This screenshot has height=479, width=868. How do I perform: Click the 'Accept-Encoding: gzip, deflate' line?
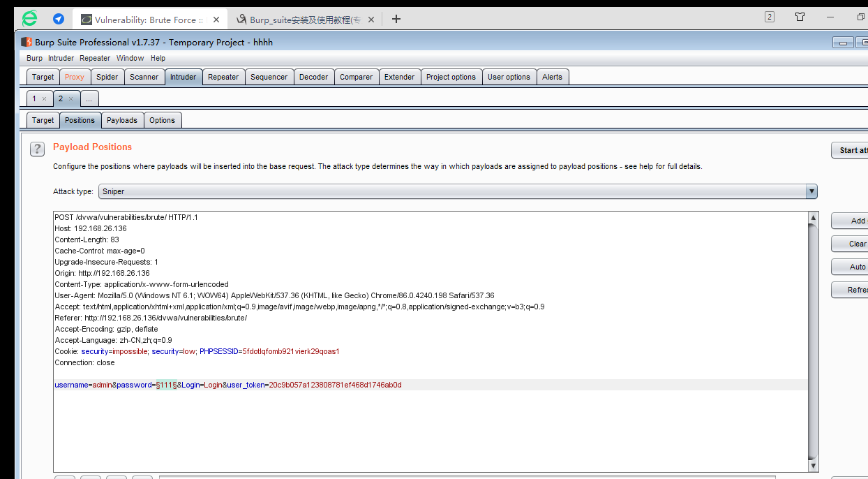(x=106, y=329)
